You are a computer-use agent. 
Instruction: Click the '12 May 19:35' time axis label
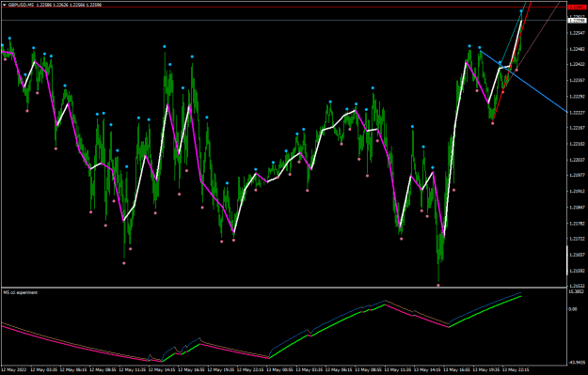221,370
